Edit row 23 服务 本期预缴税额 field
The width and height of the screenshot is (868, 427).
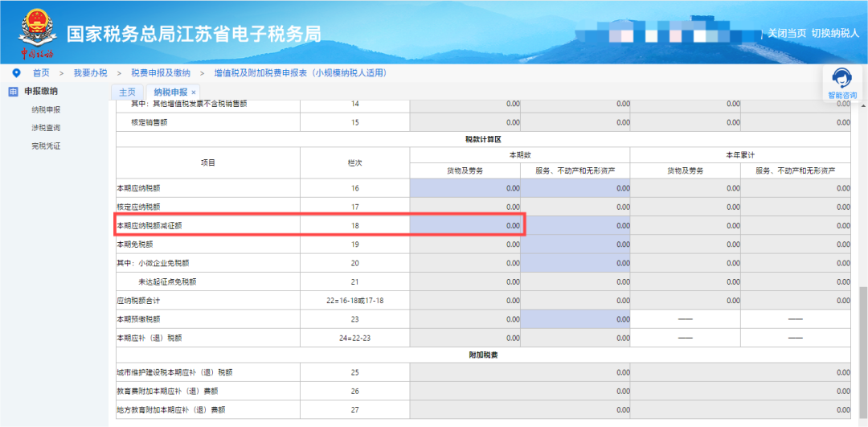(575, 319)
